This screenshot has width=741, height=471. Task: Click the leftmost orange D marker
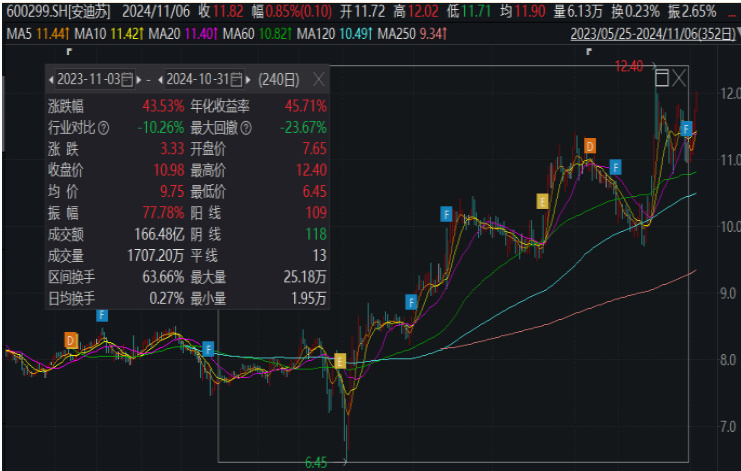70,341
